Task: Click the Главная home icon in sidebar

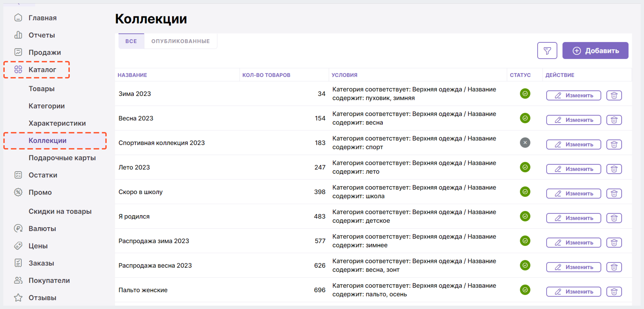Action: click(18, 18)
